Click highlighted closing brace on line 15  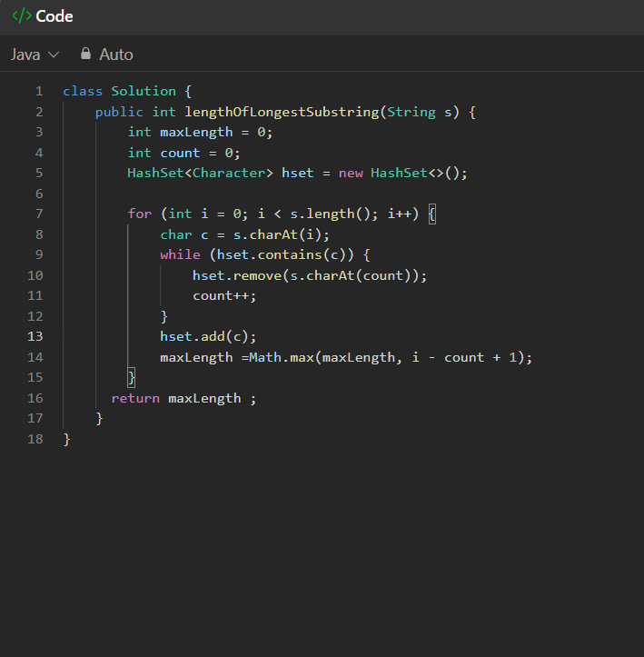click(131, 377)
